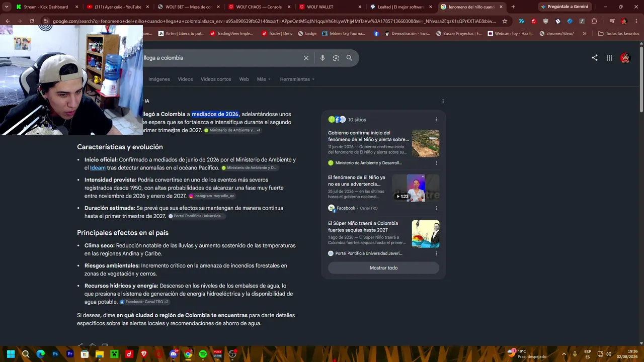644x362 pixels.
Task: Open Discord from the taskbar
Action: point(174,354)
